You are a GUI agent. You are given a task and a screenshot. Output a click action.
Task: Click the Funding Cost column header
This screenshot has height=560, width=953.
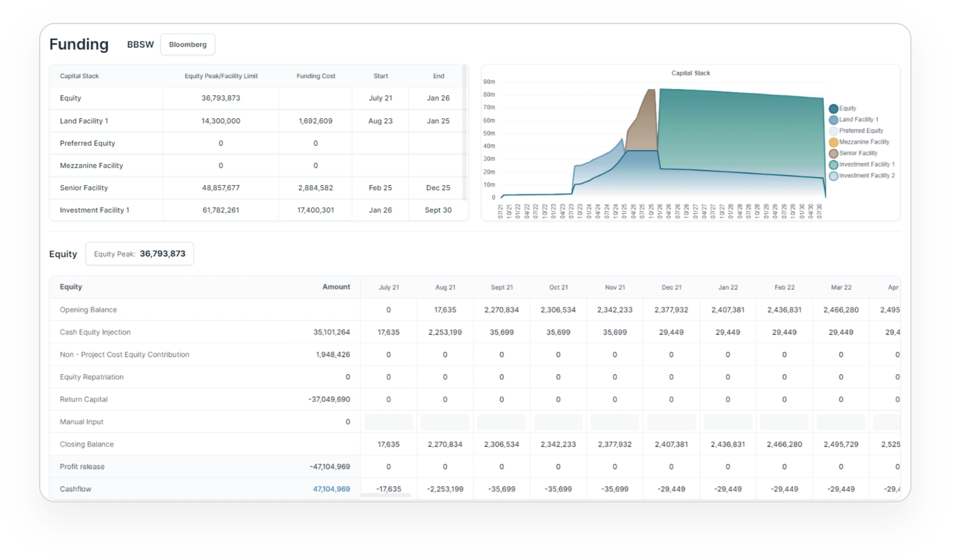316,76
